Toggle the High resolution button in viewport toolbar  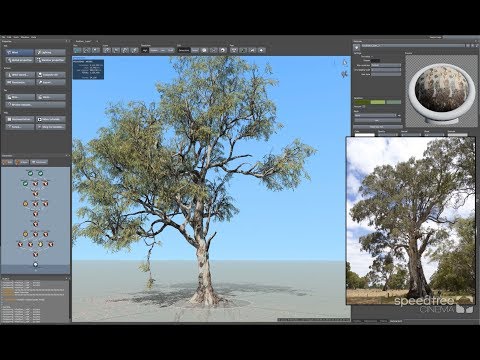[145, 50]
